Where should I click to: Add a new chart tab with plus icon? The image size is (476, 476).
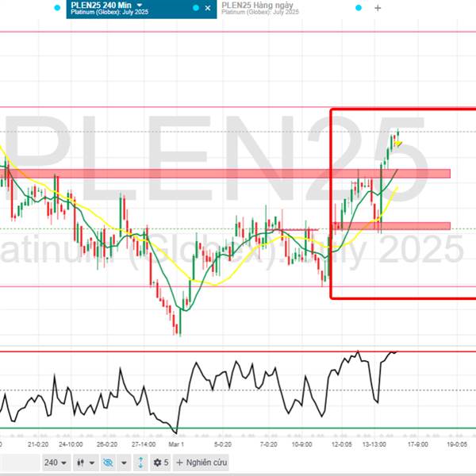(x=378, y=8)
